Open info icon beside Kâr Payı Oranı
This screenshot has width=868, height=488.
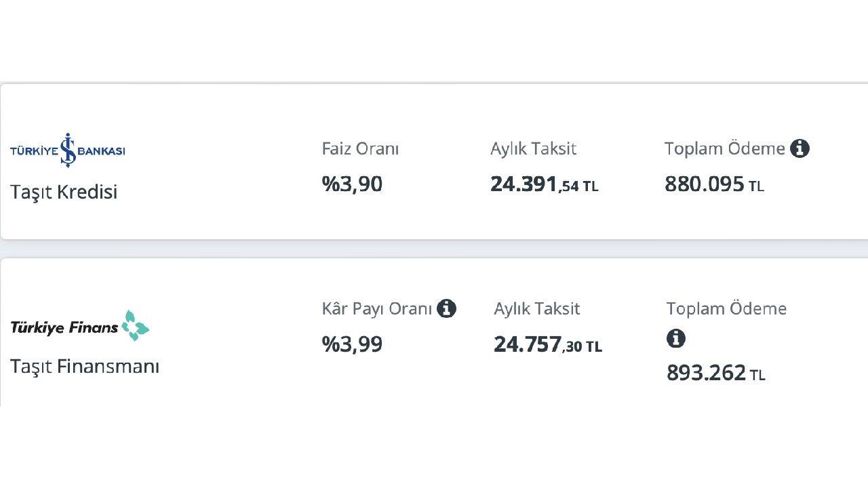[x=446, y=309]
